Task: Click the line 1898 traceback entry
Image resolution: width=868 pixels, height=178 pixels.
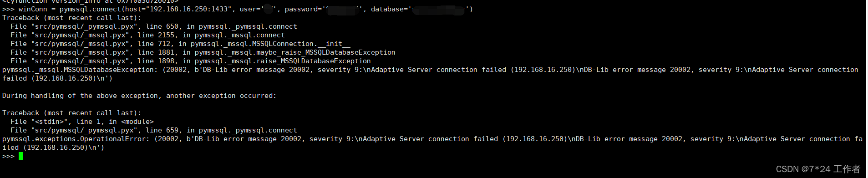Action: pyautogui.click(x=191, y=61)
